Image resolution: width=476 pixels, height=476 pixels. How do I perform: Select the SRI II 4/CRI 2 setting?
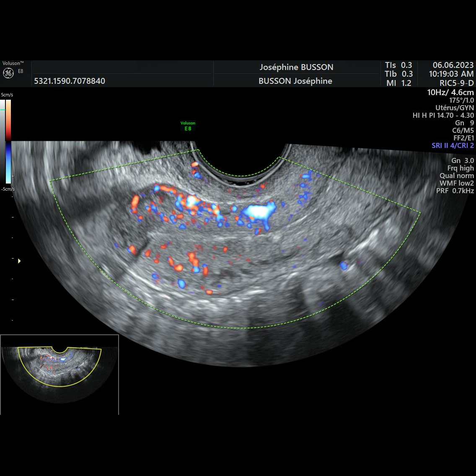(453, 145)
